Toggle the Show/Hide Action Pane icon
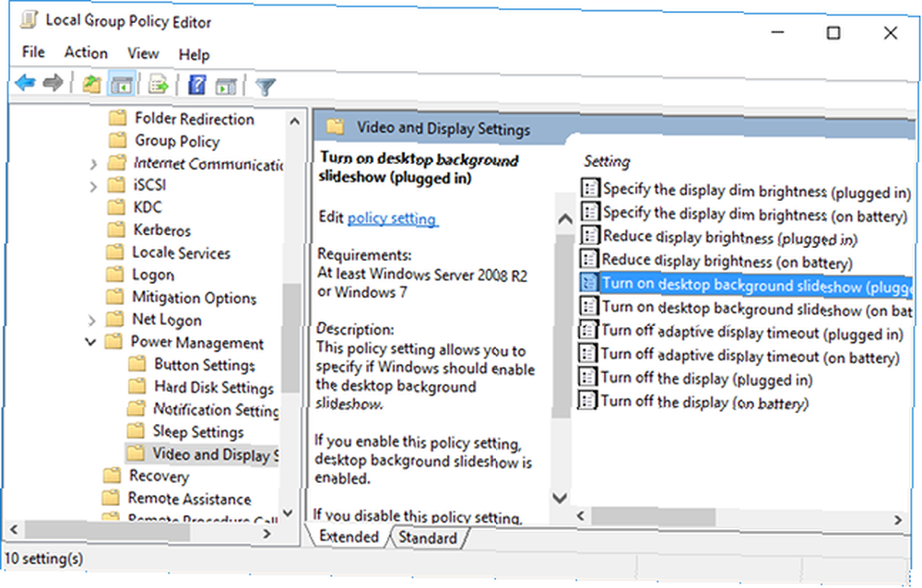The height and width of the screenshot is (588, 922). 226,87
